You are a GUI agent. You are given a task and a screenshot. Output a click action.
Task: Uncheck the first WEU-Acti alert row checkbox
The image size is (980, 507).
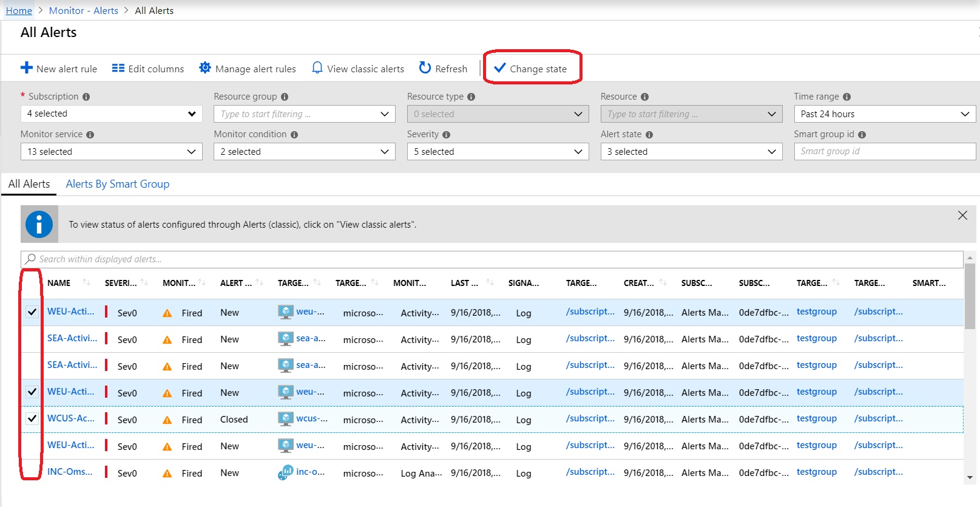32,312
